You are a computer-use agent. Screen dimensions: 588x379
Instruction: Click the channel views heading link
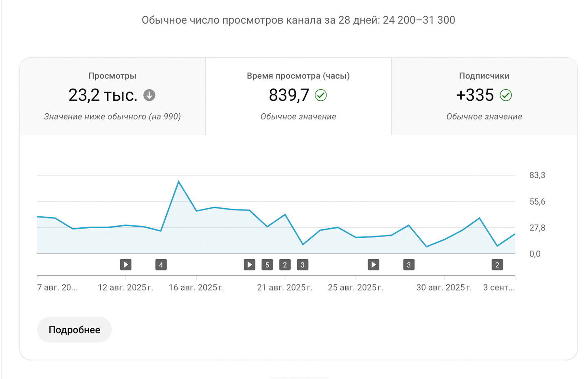click(x=298, y=20)
